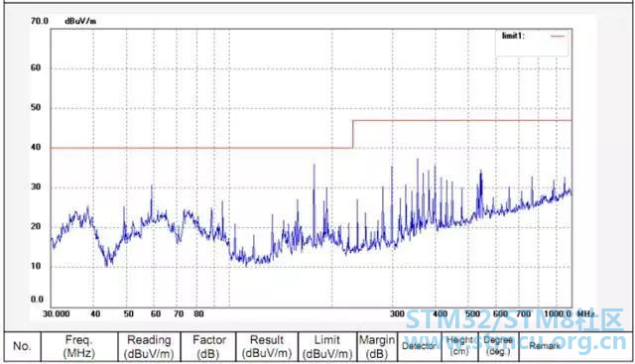Click the 300 frequency axis label

[397, 313]
